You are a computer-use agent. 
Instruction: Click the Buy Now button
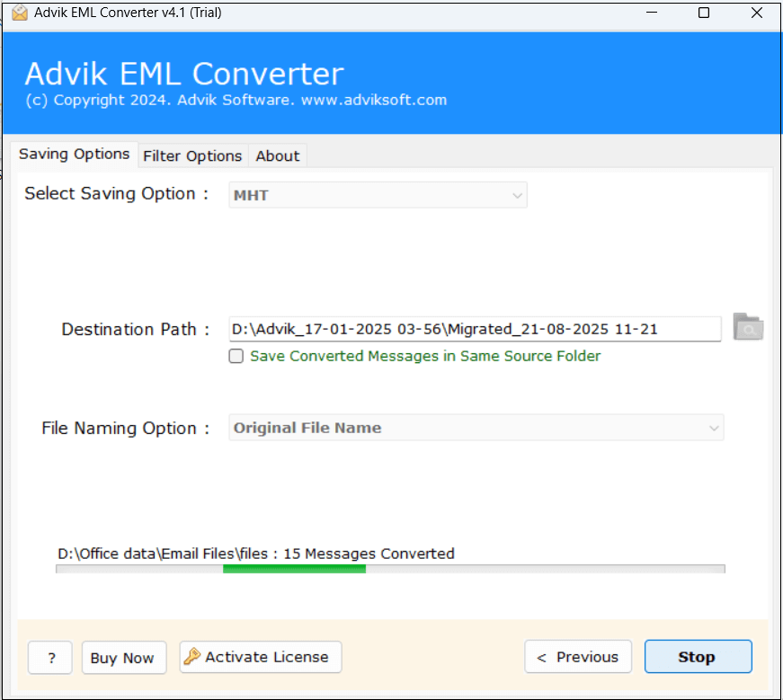pos(123,658)
